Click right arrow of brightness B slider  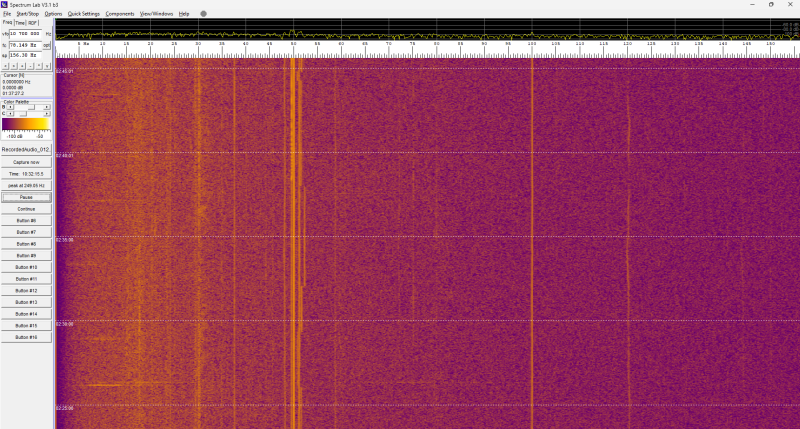coord(46,107)
